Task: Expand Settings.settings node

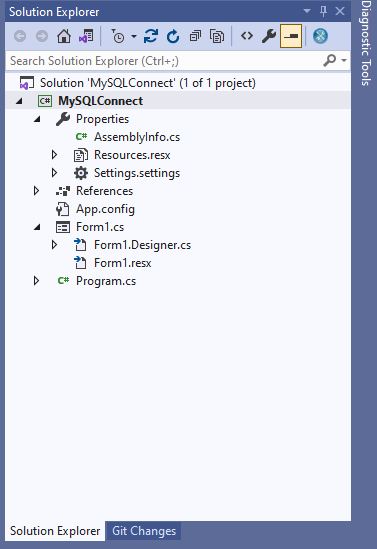Action: point(54,173)
